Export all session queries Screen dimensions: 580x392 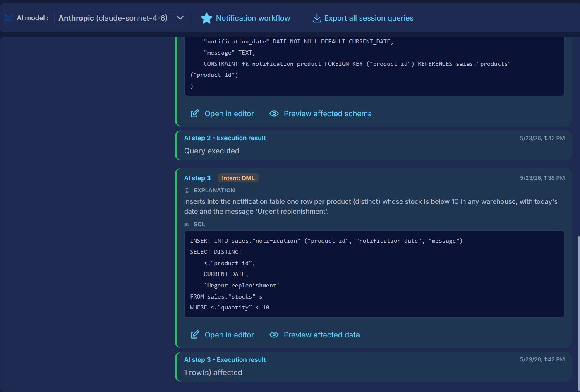click(x=369, y=18)
